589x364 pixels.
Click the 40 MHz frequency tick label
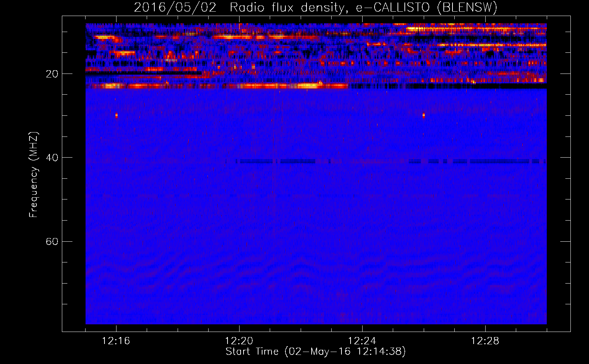click(52, 158)
